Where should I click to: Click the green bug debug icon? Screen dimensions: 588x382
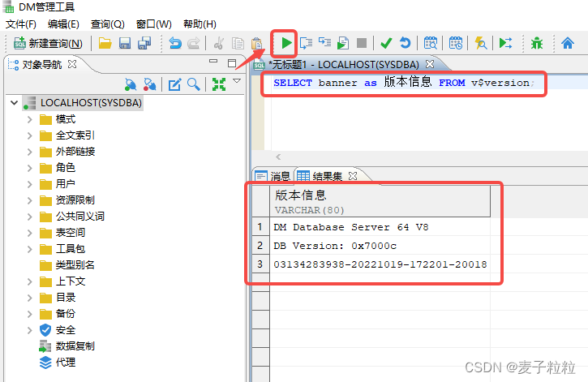point(537,44)
